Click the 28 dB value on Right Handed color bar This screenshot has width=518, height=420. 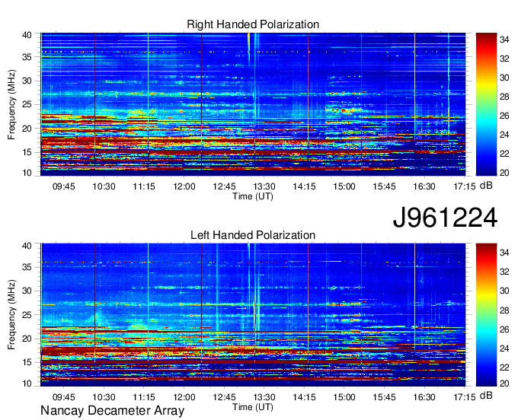[504, 97]
